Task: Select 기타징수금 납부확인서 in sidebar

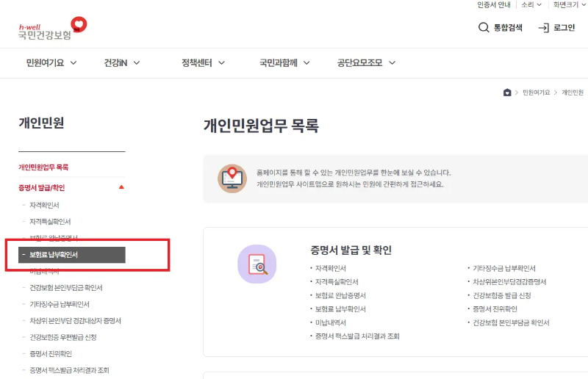Action: [60, 304]
